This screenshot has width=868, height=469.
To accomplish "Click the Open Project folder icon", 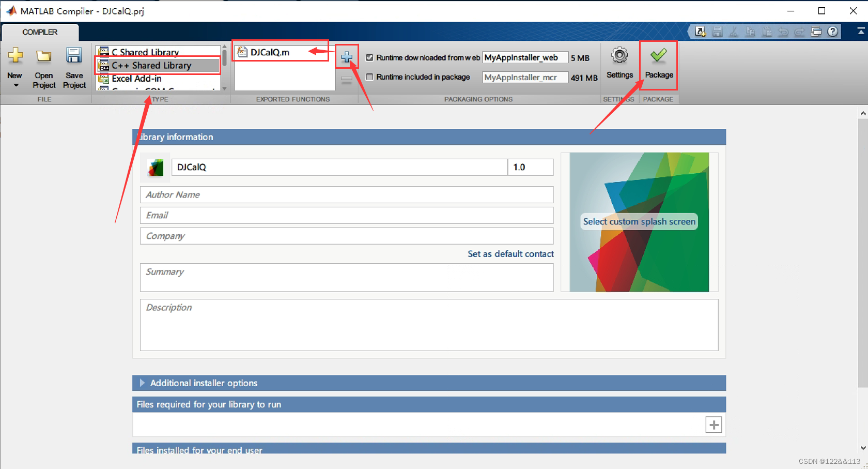I will pyautogui.click(x=44, y=56).
